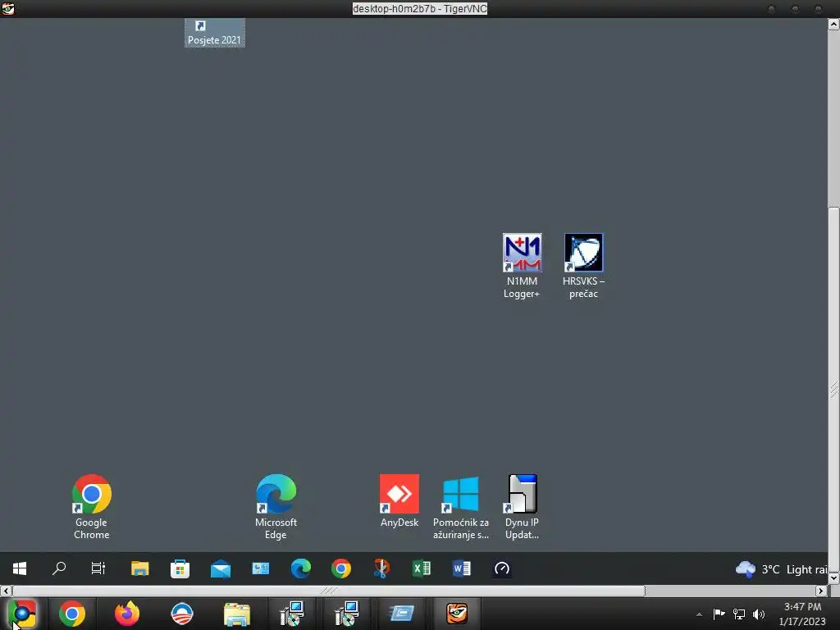Click the desktop-h0m2b7b - TigerVNC title text
The width and height of the screenshot is (840, 630).
pyautogui.click(x=419, y=8)
